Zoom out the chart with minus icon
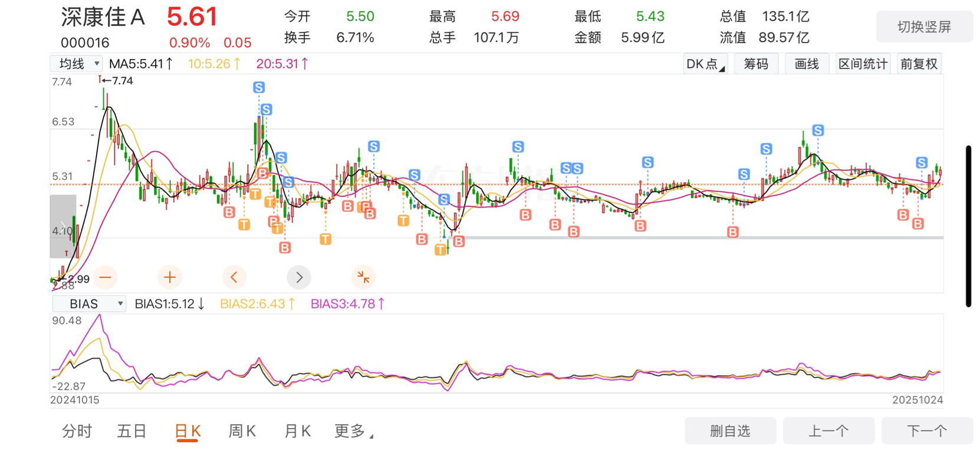This screenshot has width=980, height=453. pos(106,277)
